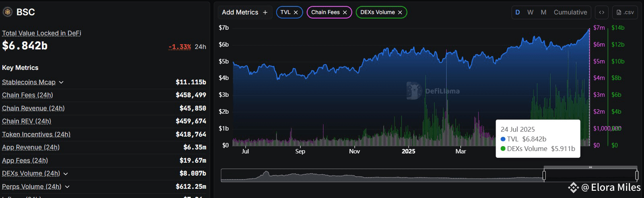Click the App Revenue (24h) label

pyautogui.click(x=31, y=147)
